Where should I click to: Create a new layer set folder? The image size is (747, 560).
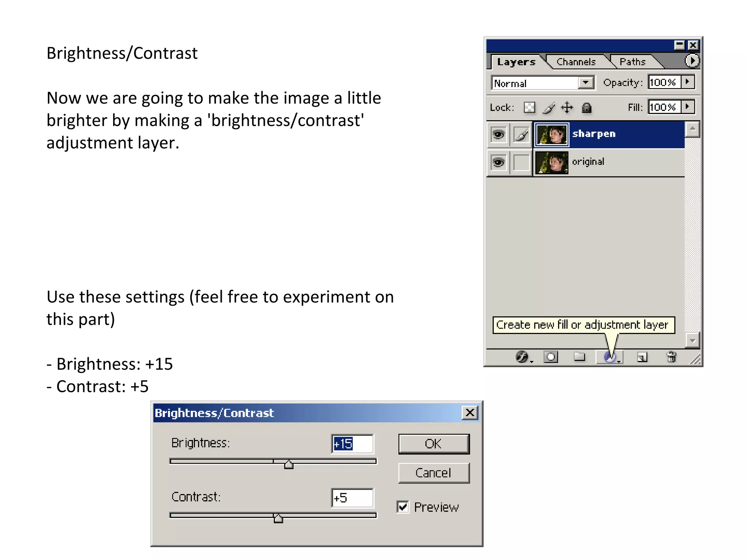click(579, 357)
